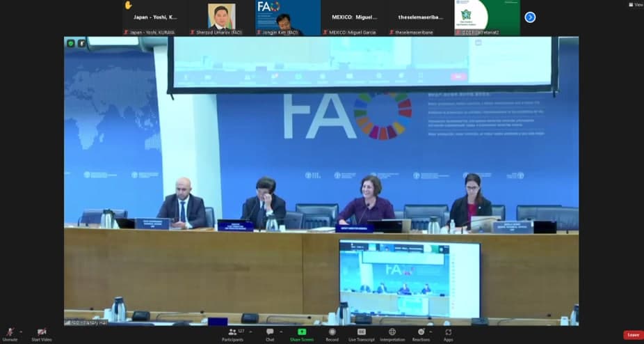Select Sherzod Umarov (FAO) video tile
The image size is (644, 344).
(222, 17)
